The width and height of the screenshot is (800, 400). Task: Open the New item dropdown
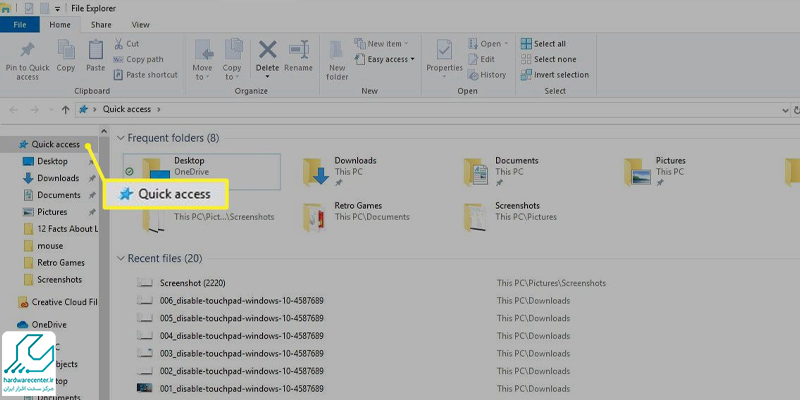(382, 44)
